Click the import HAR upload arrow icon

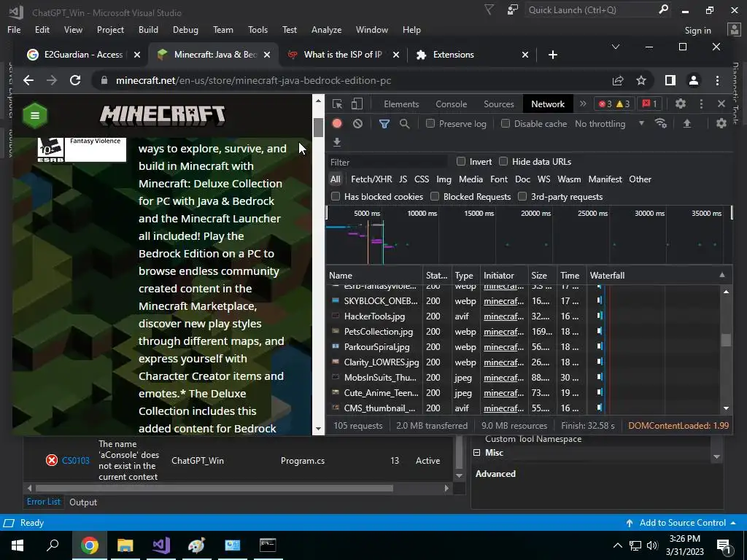(x=687, y=123)
